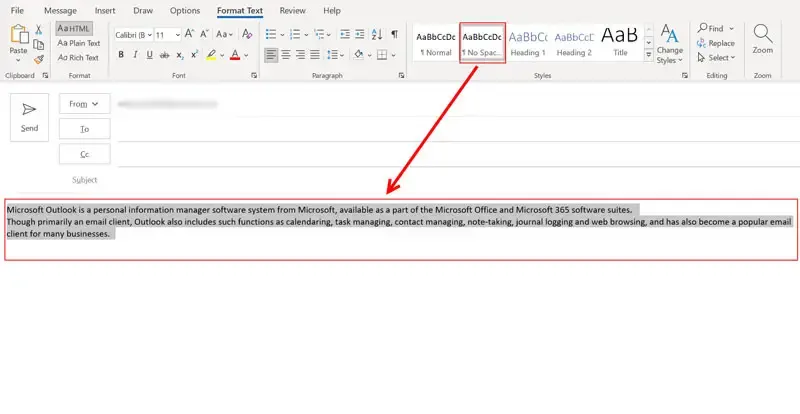Image resolution: width=800 pixels, height=414 pixels.
Task: Open the File tab
Action: tap(17, 11)
